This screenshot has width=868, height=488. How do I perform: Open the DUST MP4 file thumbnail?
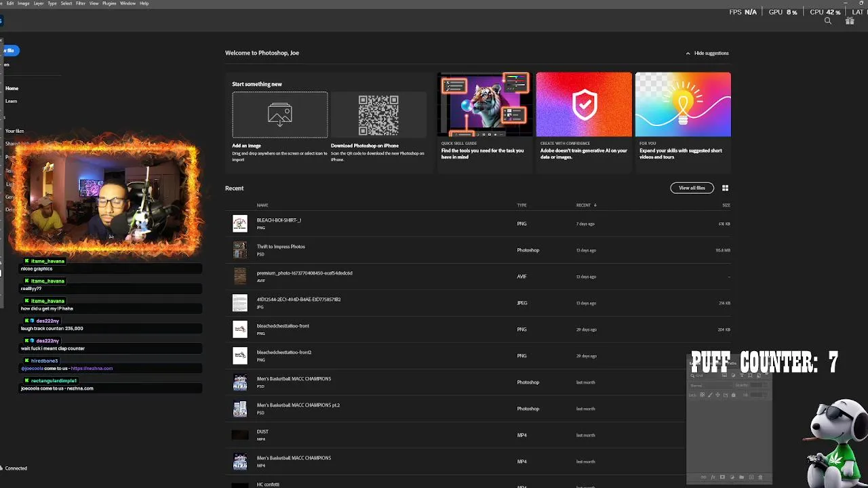pyautogui.click(x=240, y=435)
